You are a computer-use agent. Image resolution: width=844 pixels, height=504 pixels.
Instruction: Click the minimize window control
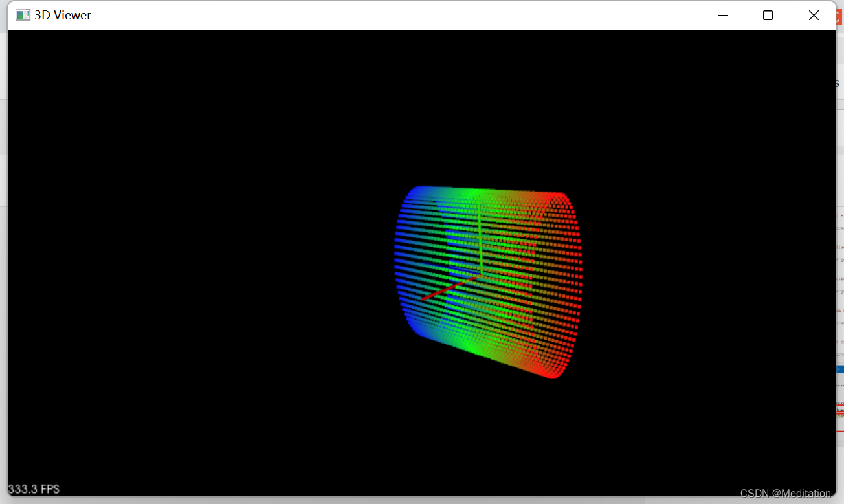click(723, 15)
